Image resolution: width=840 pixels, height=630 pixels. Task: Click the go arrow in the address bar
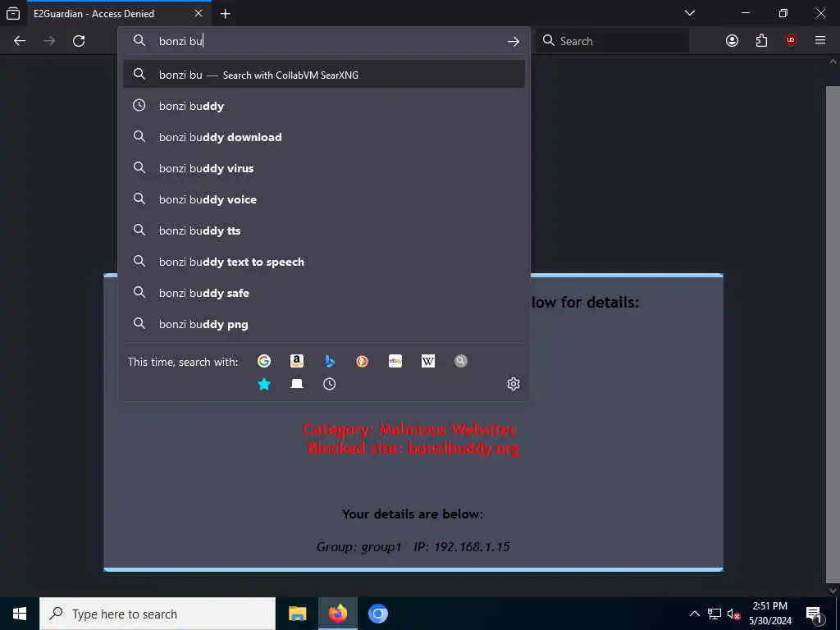click(x=514, y=41)
